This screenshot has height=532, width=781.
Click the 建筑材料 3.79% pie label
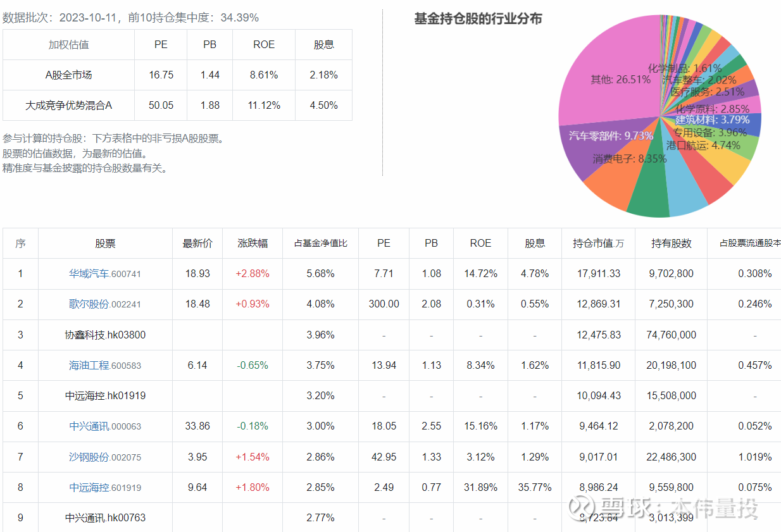point(712,120)
